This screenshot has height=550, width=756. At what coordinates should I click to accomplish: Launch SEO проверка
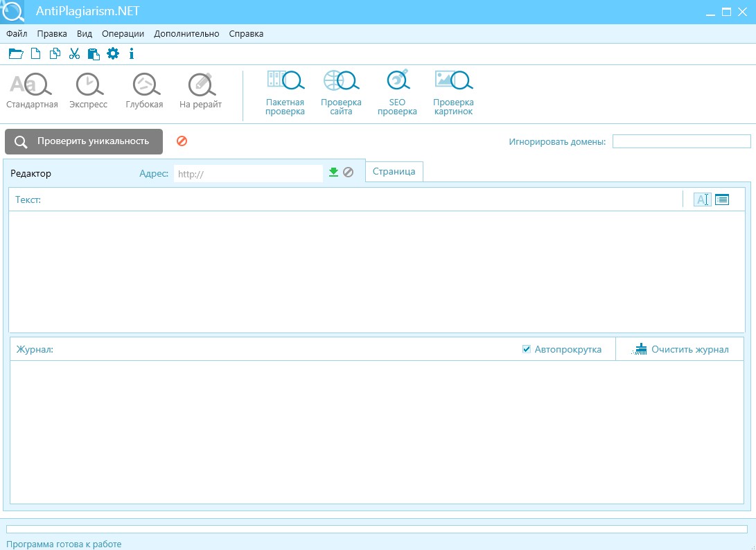(397, 93)
